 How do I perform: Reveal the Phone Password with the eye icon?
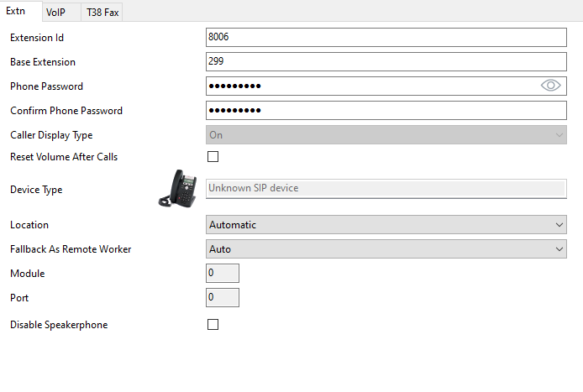(550, 86)
